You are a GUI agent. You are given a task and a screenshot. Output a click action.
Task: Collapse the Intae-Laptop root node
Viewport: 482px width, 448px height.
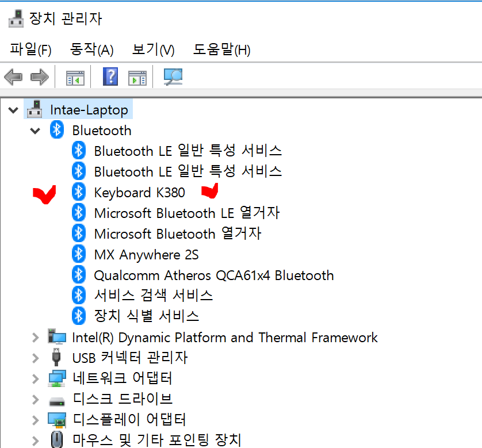pyautogui.click(x=13, y=110)
